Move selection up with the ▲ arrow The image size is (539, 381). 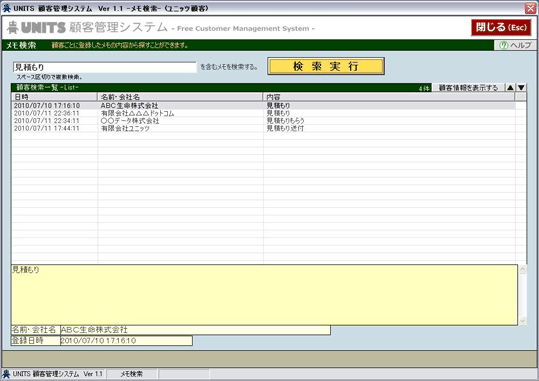(510, 88)
